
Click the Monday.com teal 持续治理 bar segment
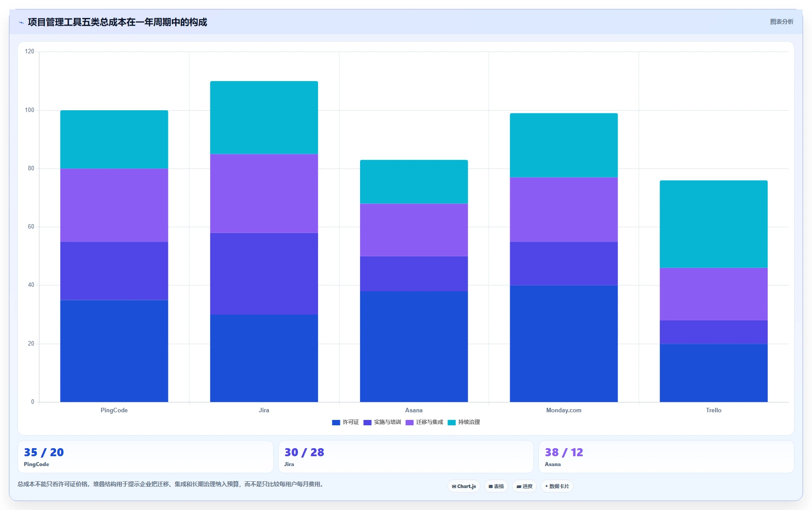tap(564, 145)
